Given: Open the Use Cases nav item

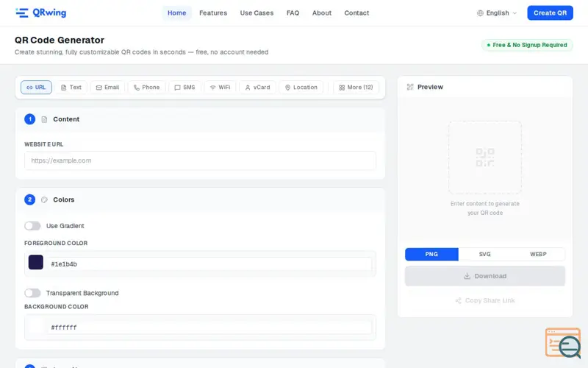Looking at the screenshot, I should (x=257, y=13).
